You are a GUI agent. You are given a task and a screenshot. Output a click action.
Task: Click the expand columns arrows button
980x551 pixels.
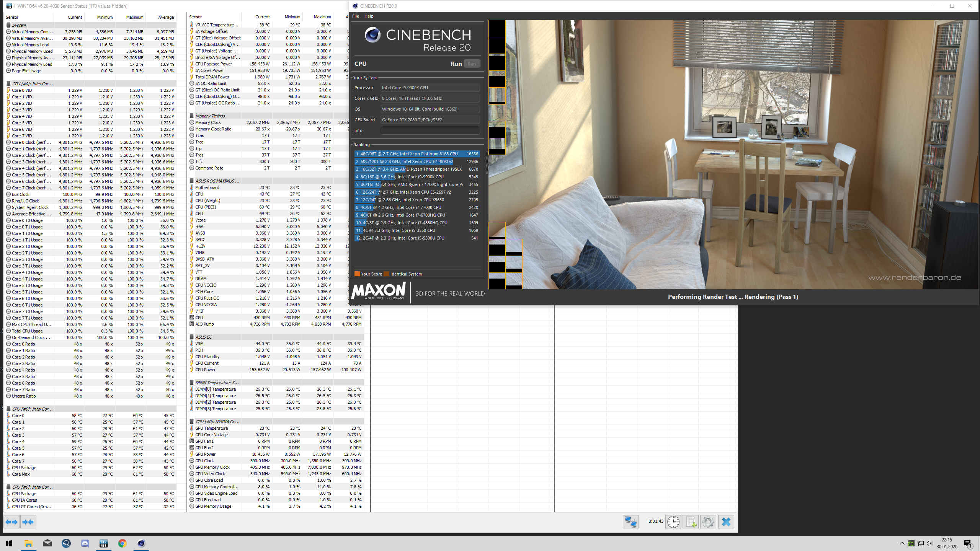pos(11,522)
